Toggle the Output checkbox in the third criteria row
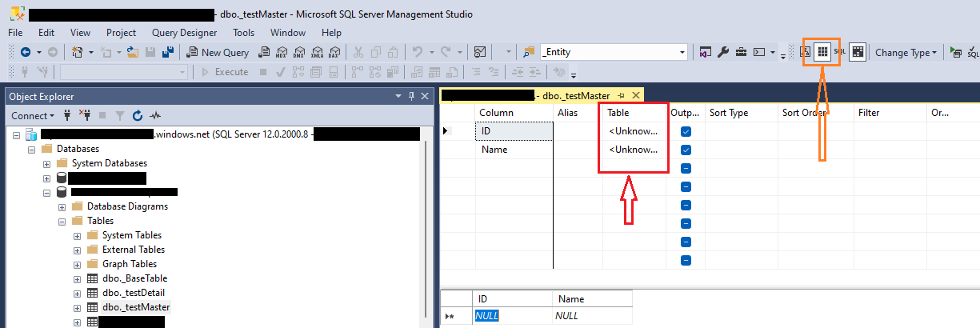Screen dimensions: 980x328 [x=686, y=168]
